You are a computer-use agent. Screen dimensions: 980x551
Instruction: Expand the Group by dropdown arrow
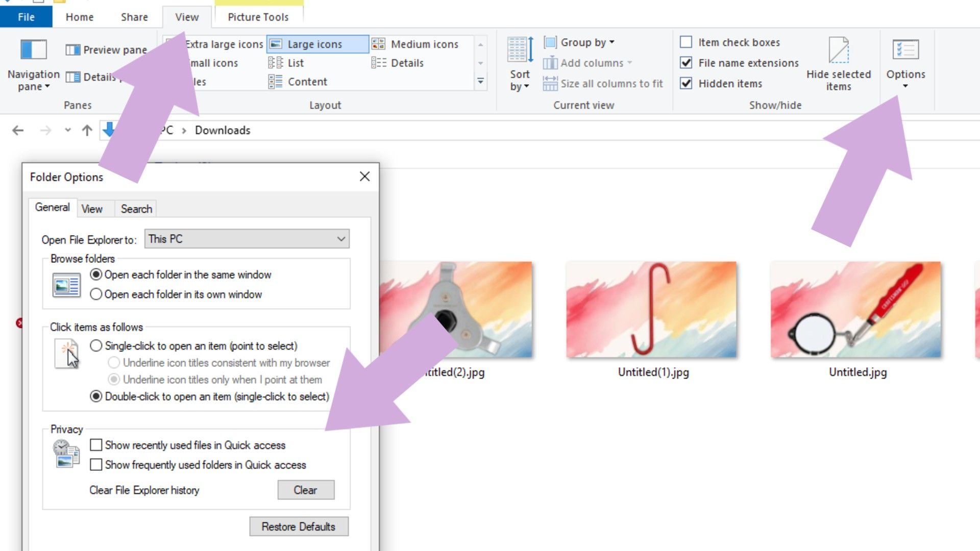612,42
